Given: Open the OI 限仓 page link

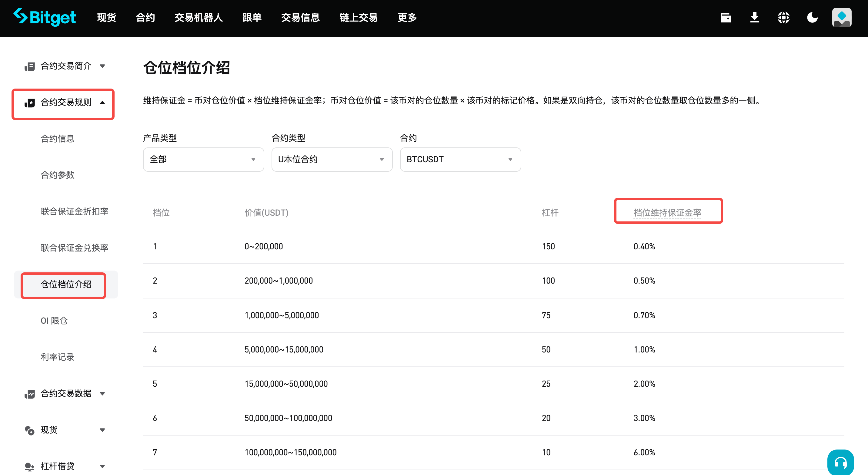Looking at the screenshot, I should 54,321.
